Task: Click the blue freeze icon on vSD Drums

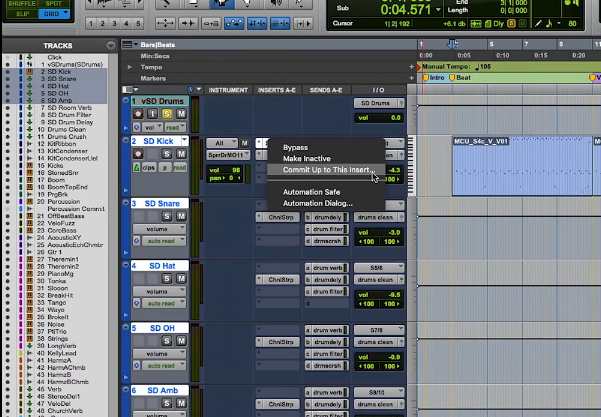Action: coord(136,127)
